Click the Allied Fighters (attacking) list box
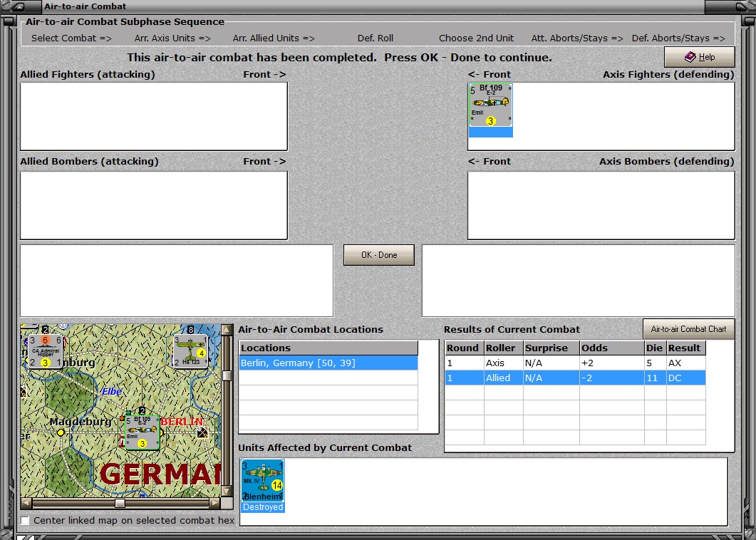Viewport: 756px width, 540px height. point(154,116)
